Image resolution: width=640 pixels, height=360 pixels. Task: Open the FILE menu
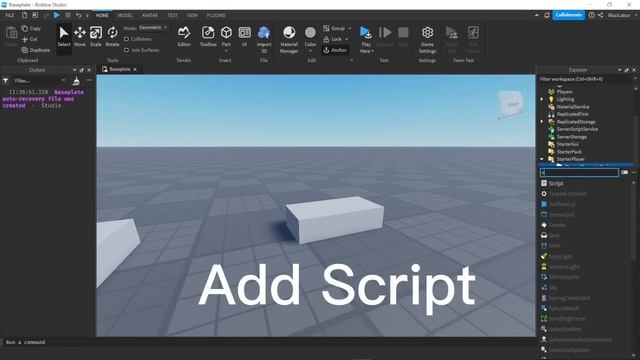point(10,15)
